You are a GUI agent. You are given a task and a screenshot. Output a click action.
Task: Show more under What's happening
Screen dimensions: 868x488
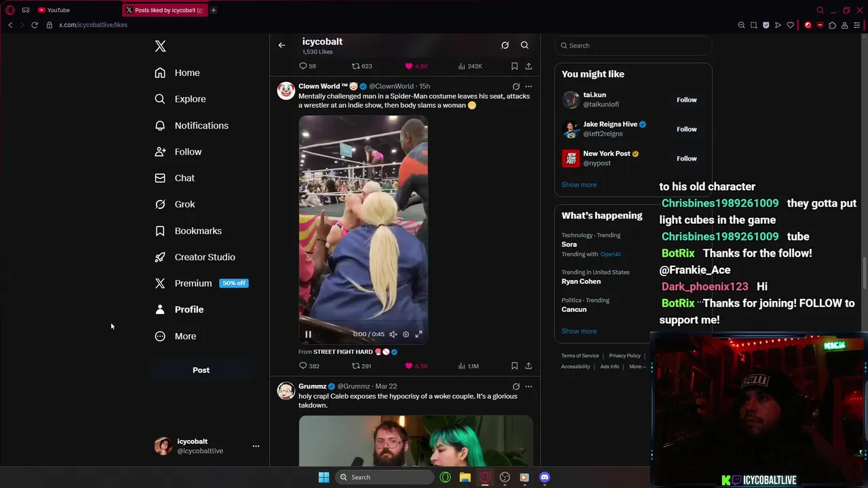pyautogui.click(x=579, y=331)
